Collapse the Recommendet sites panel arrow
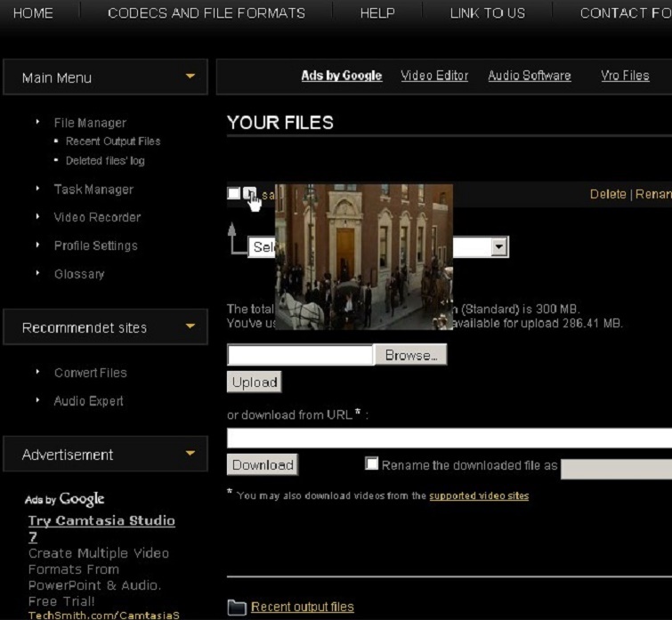672x620 pixels. point(190,326)
